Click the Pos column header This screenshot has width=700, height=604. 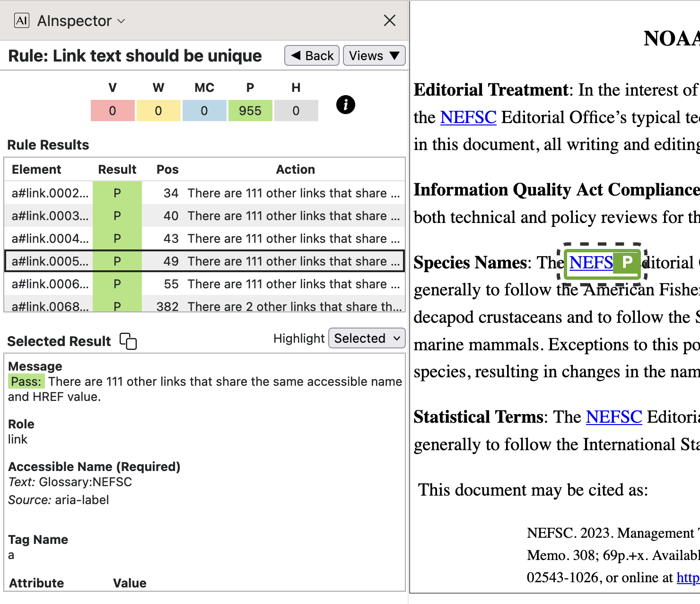click(x=167, y=169)
